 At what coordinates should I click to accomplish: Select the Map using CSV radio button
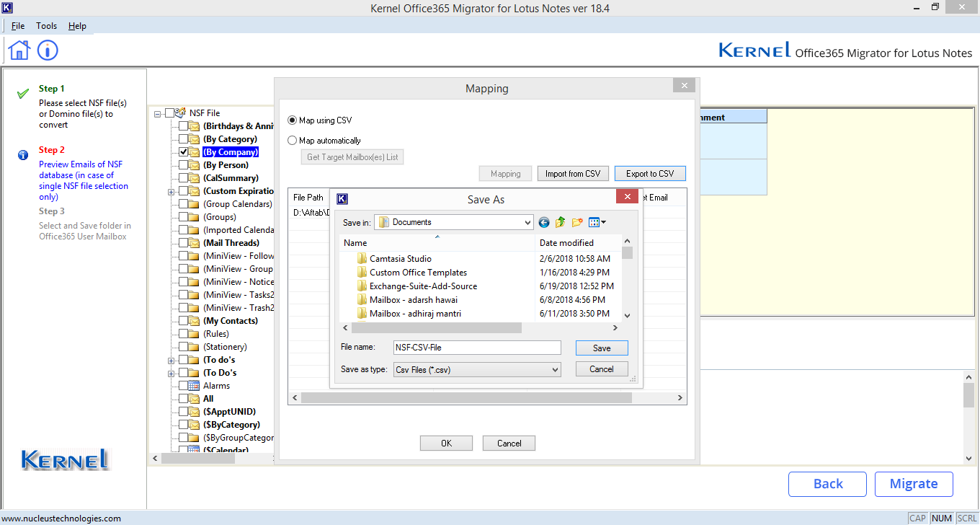[x=292, y=120]
